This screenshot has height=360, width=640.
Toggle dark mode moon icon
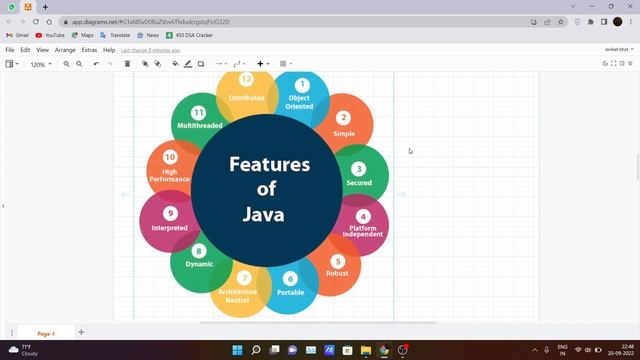(x=605, y=64)
